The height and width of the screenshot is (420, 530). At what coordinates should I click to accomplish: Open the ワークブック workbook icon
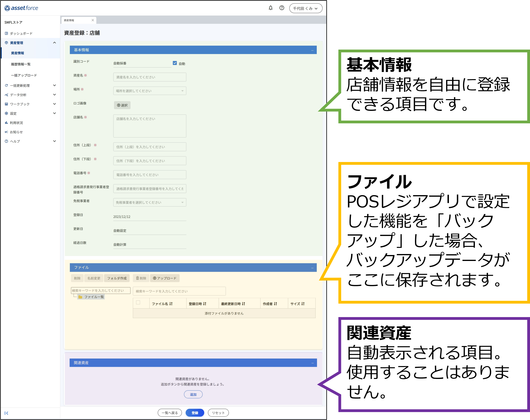click(6, 104)
